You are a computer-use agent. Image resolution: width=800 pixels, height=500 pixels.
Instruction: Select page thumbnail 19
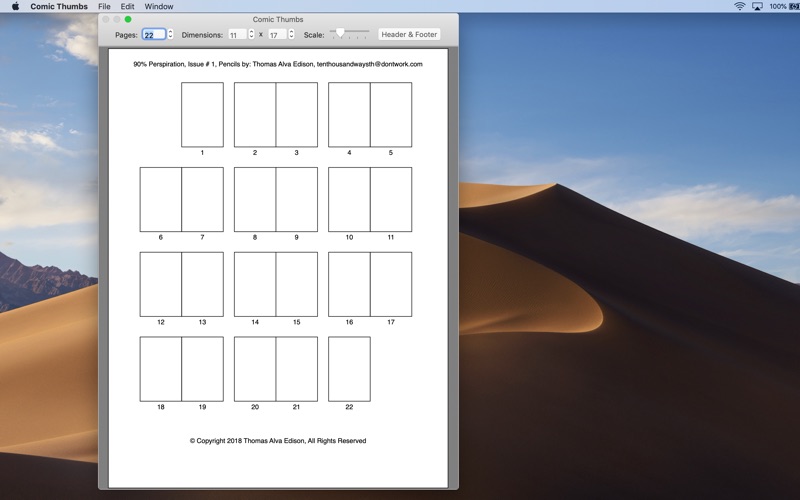click(203, 369)
